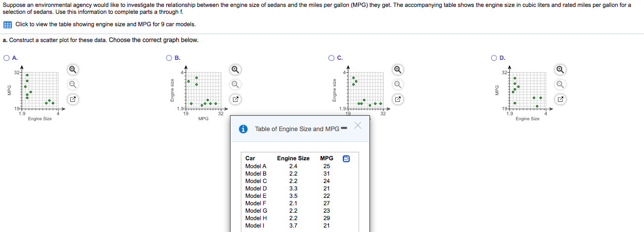
Task: Click the 'Car' column header
Action: (x=250, y=158)
